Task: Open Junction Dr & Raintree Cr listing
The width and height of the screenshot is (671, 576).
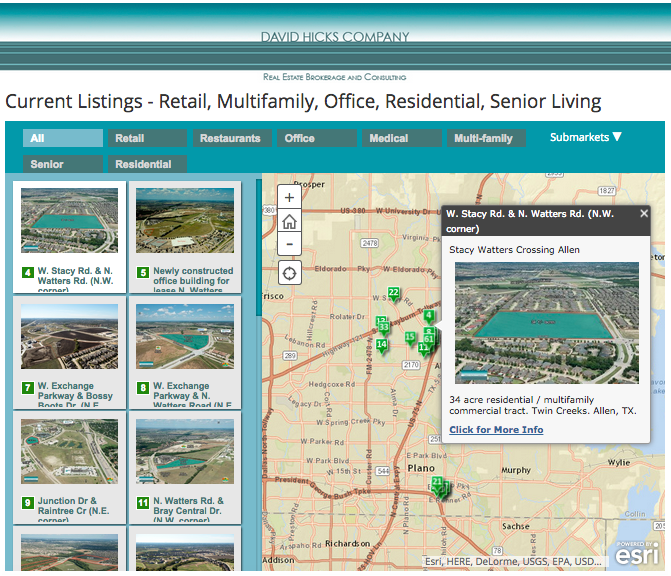Action: (x=74, y=509)
